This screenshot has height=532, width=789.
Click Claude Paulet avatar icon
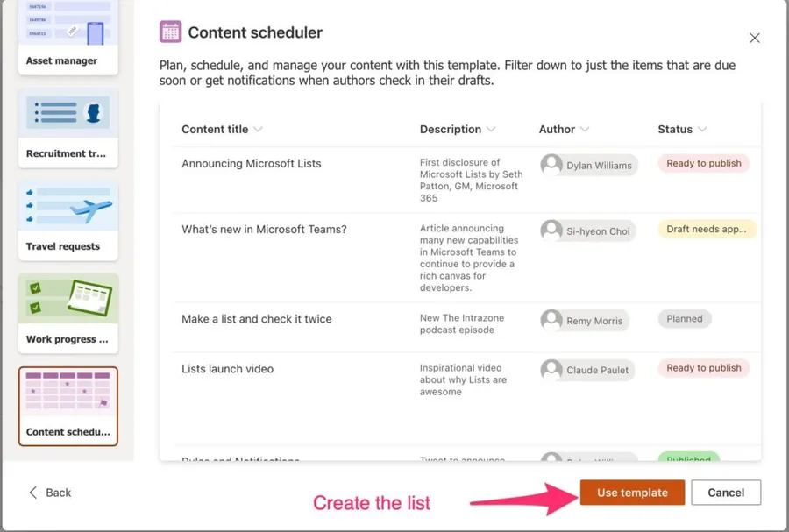click(551, 369)
